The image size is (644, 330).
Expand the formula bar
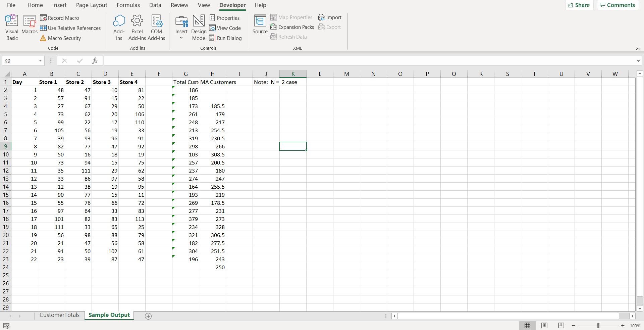tap(638, 61)
